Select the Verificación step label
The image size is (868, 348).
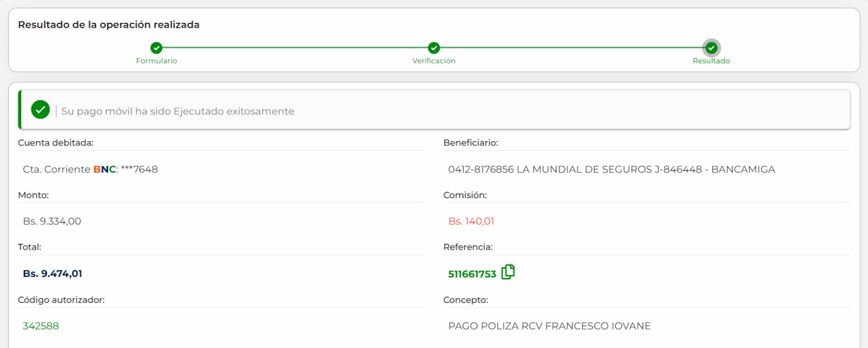[x=434, y=61]
